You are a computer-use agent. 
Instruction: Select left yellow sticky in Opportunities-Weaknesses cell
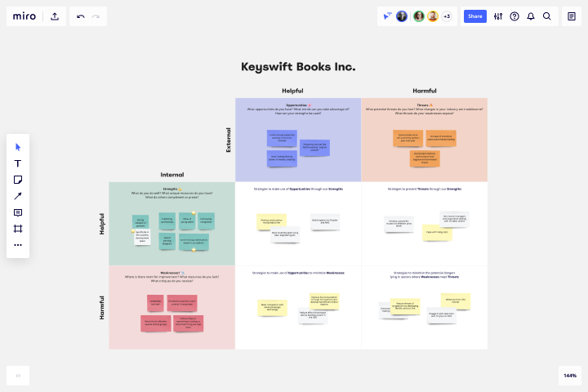(x=272, y=308)
